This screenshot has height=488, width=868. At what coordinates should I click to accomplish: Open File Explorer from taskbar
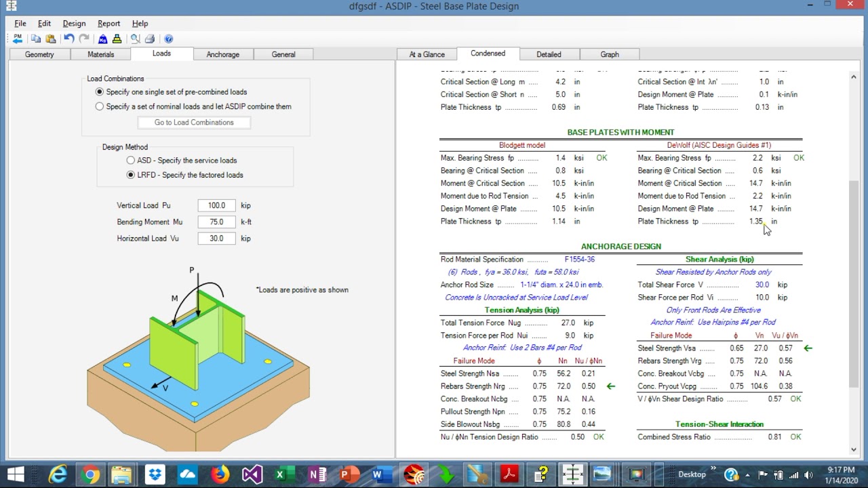pos(122,474)
